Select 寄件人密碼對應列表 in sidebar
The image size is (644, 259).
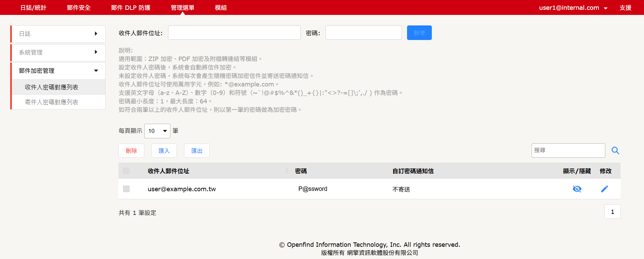coord(58,102)
